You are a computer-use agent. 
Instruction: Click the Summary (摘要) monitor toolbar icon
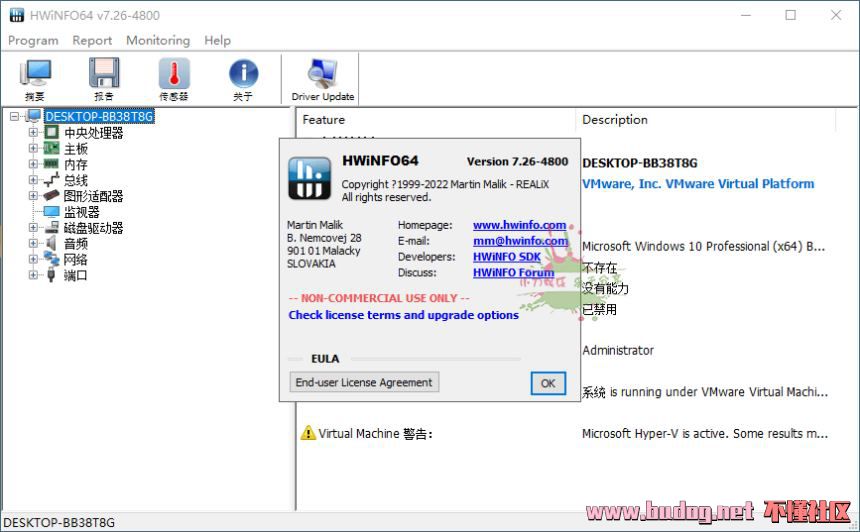click(x=35, y=79)
